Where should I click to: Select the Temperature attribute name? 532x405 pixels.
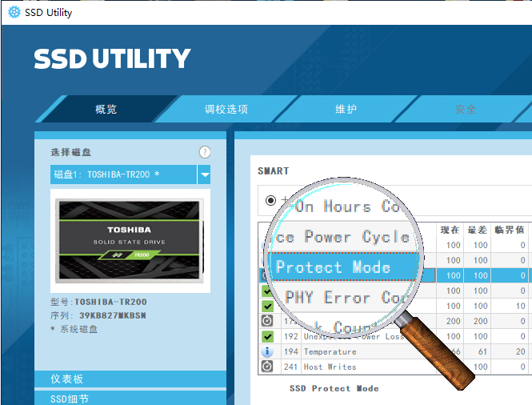coord(330,351)
